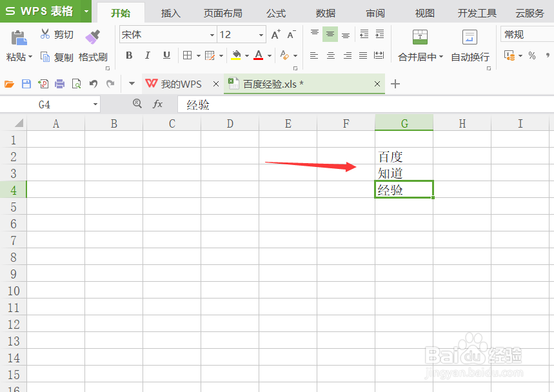The width and height of the screenshot is (554, 392).
Task: Export to PDF icon in quick toolbar
Action: 43,84
